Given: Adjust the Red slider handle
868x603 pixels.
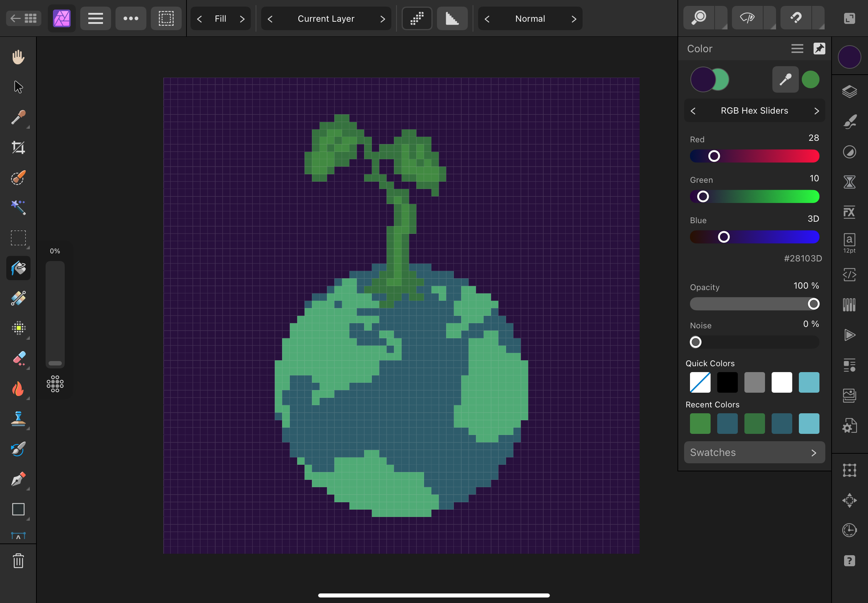Looking at the screenshot, I should click(x=714, y=156).
